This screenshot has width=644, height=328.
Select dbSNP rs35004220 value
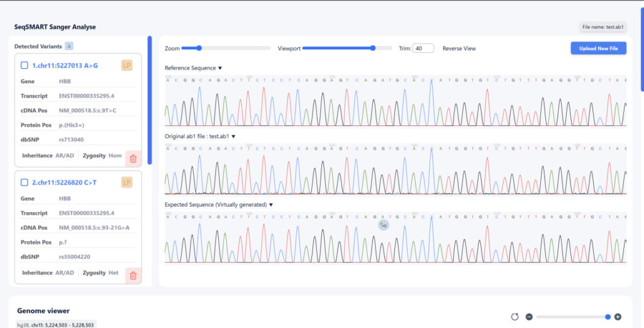[74, 256]
